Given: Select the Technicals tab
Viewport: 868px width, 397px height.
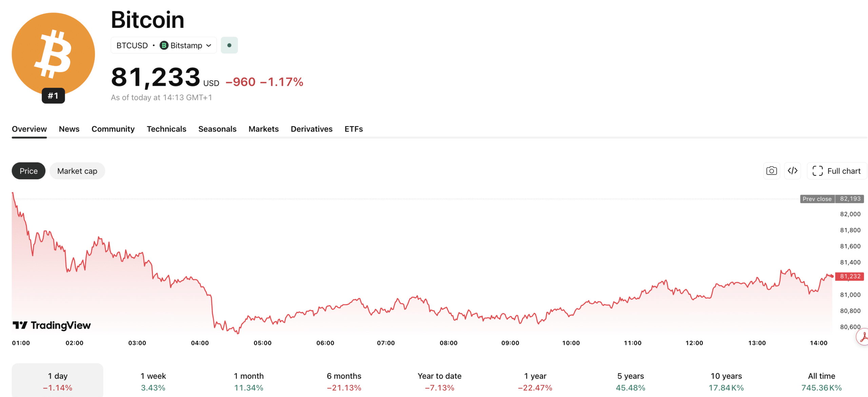Looking at the screenshot, I should pos(166,129).
